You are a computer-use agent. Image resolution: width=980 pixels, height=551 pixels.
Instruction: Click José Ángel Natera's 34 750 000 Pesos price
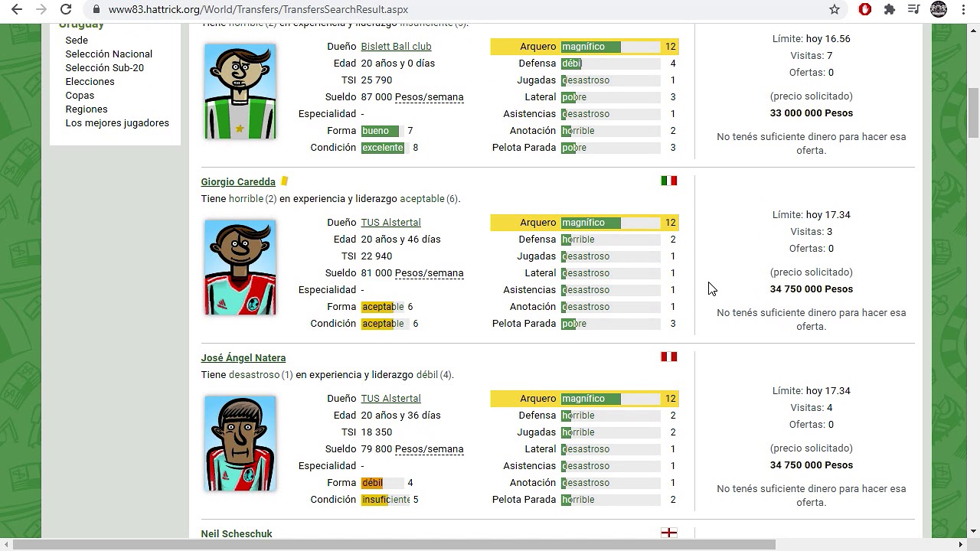[812, 465]
